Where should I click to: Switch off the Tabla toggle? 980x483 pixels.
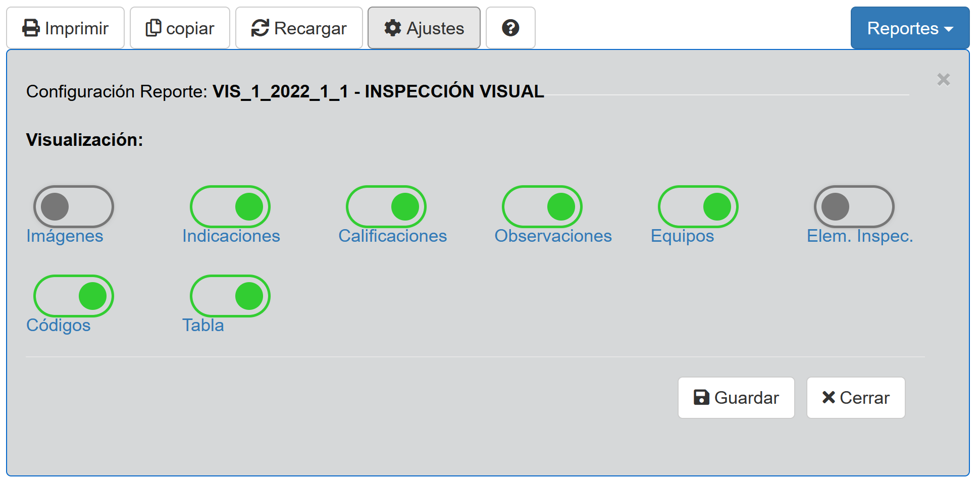(230, 296)
